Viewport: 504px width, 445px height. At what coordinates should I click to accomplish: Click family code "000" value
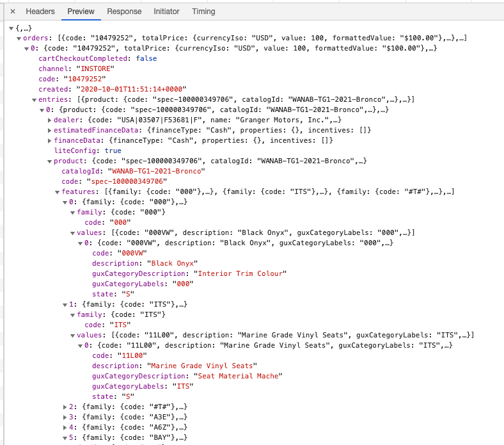(x=120, y=223)
